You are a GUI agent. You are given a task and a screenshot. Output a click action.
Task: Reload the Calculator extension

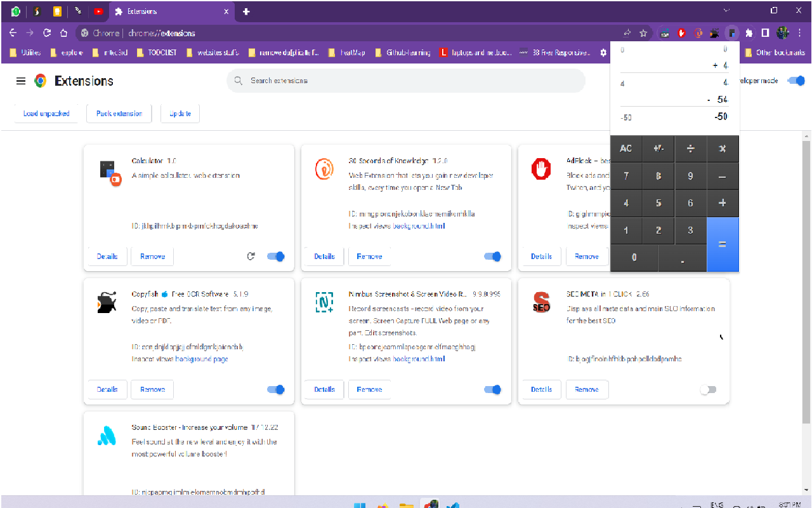251,257
